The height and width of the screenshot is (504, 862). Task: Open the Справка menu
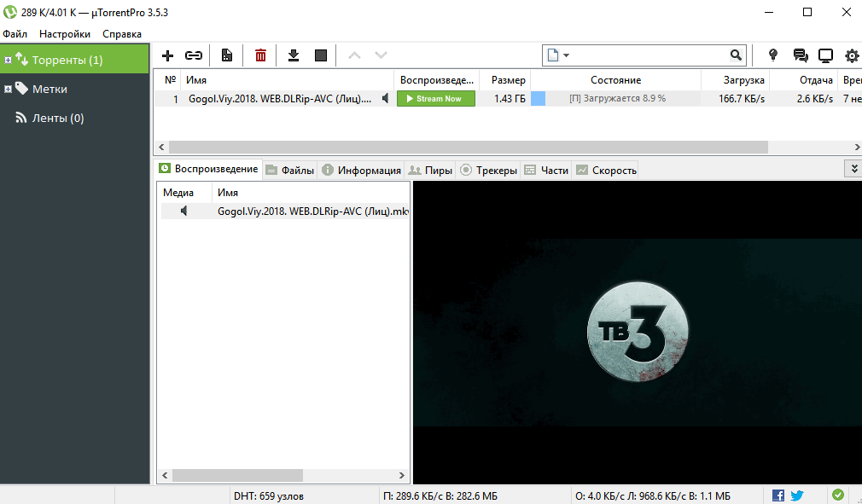(x=122, y=34)
